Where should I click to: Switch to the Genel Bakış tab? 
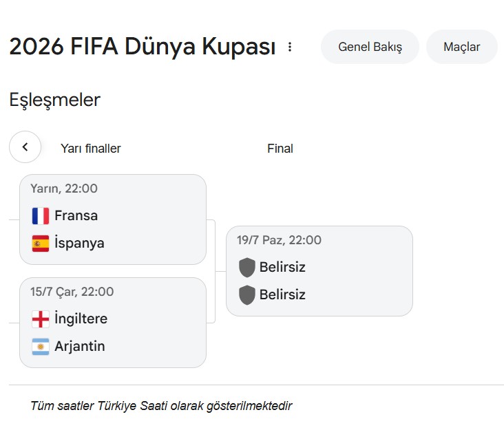pos(370,47)
